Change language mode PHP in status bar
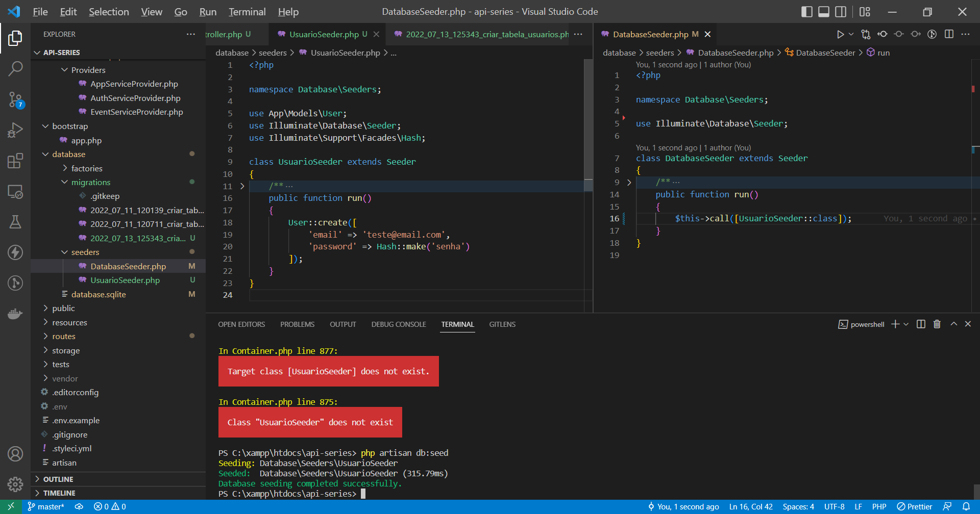The image size is (980, 514). pos(879,506)
